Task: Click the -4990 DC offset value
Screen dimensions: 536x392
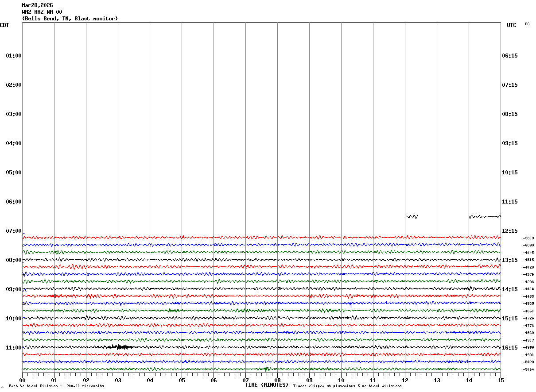Action: (528, 355)
